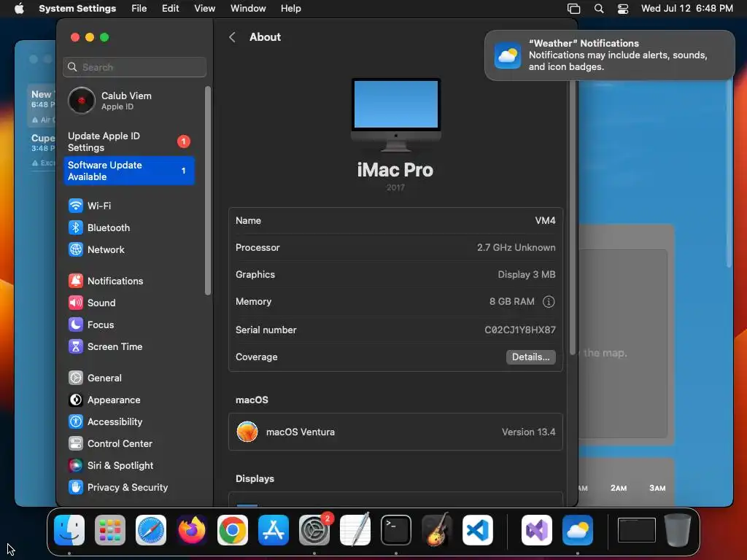747x560 pixels.
Task: Open Update Apple ID Settings
Action: pos(128,142)
